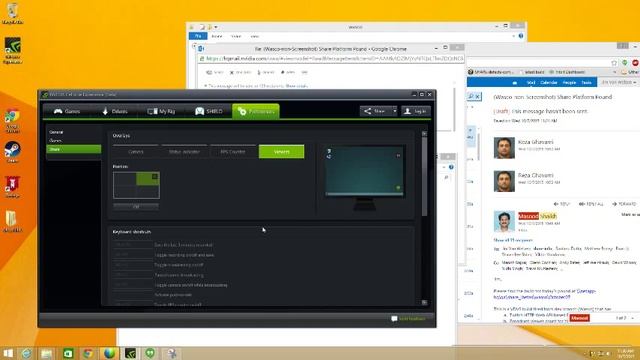The width and height of the screenshot is (640, 360).
Task: Edit shortcut for toggle broadcasting on/off
Action: coord(132,264)
